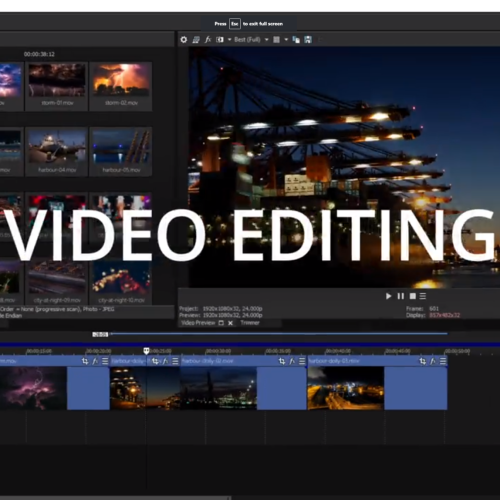Click the 00:00:40:00 ruler mark
The height and width of the screenshot is (500, 500).
coord(338,351)
